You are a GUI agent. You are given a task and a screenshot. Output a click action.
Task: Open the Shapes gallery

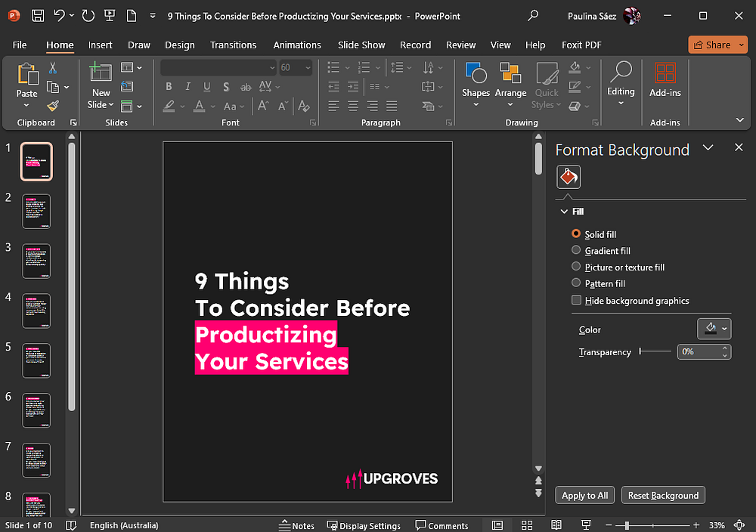click(476, 83)
